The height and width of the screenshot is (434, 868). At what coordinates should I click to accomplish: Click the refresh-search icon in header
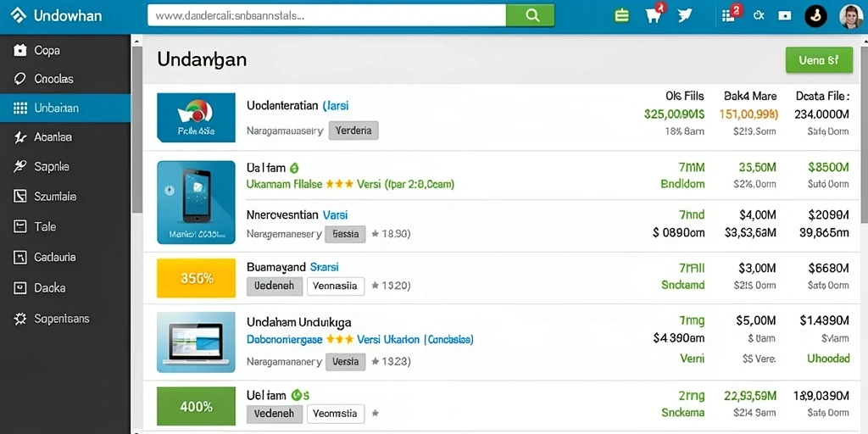click(759, 15)
